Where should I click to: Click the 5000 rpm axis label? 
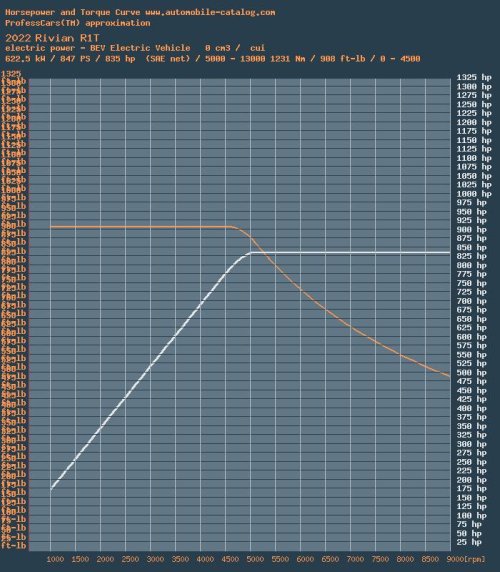[255, 559]
